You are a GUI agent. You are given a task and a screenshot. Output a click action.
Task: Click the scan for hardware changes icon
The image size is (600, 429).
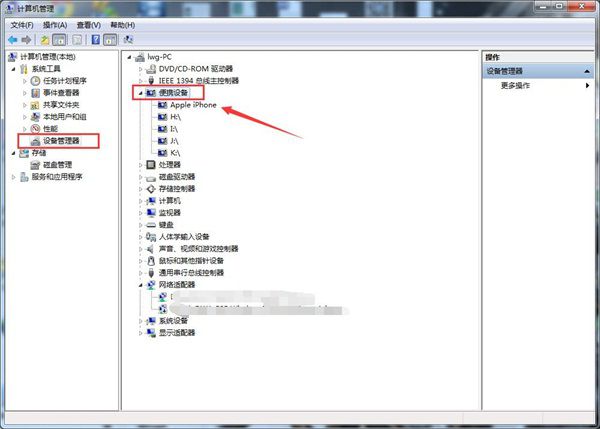click(x=128, y=39)
